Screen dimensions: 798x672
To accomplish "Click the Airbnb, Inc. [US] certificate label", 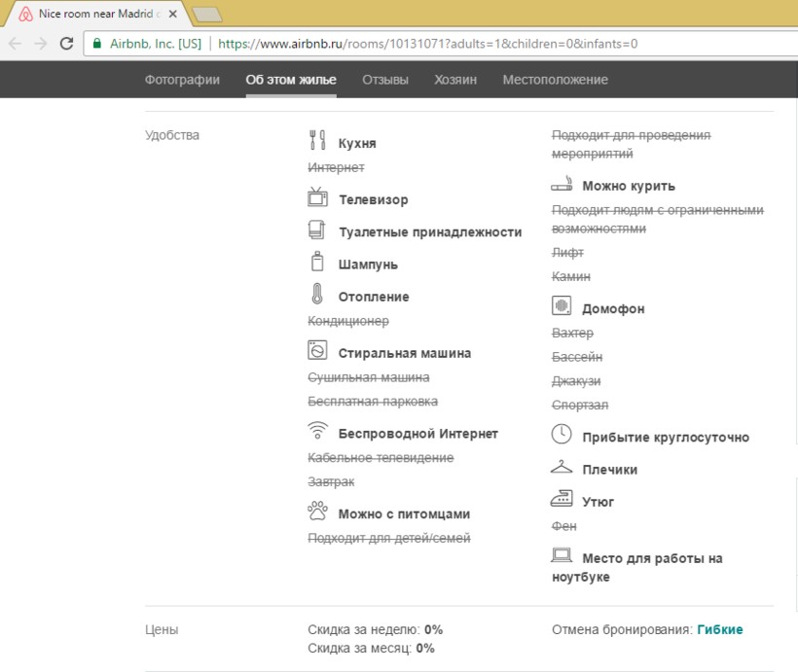I will coord(156,43).
